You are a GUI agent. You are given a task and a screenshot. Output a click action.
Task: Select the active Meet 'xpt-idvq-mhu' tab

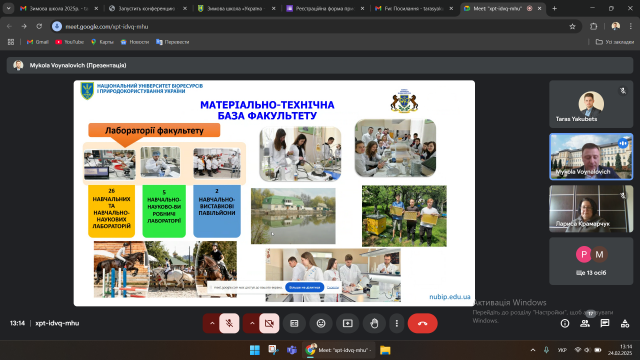(x=502, y=8)
